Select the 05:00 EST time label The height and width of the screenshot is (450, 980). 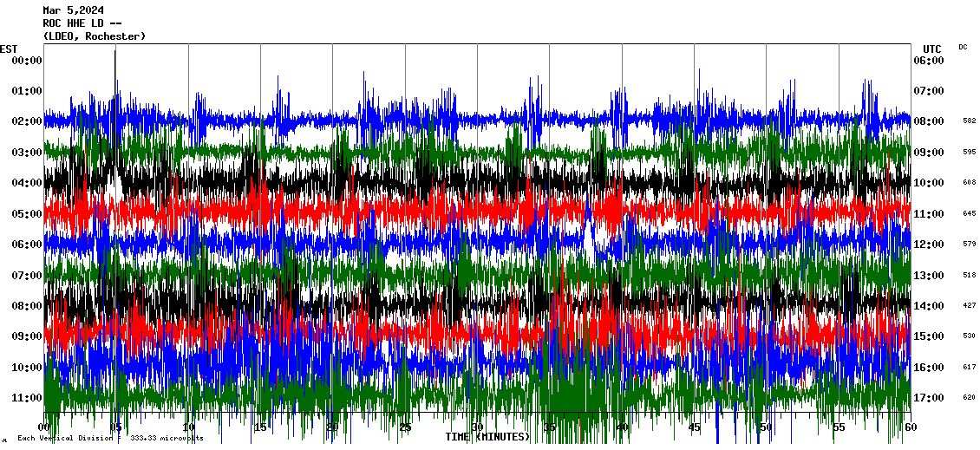pos(27,213)
